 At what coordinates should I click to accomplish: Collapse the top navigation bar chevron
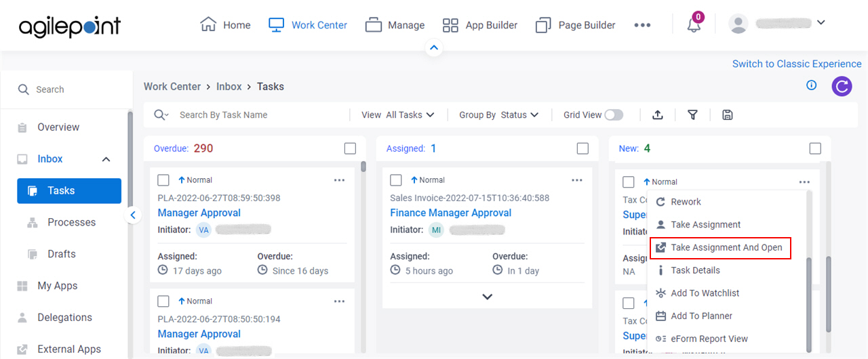coord(434,48)
